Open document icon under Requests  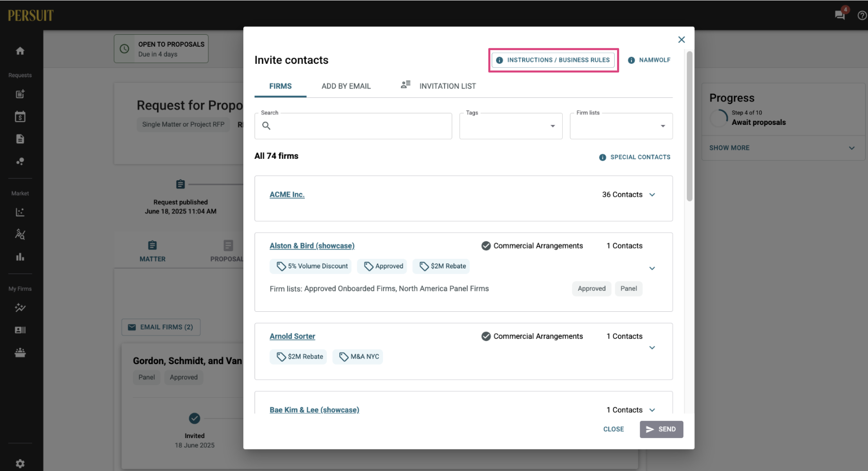point(20,139)
